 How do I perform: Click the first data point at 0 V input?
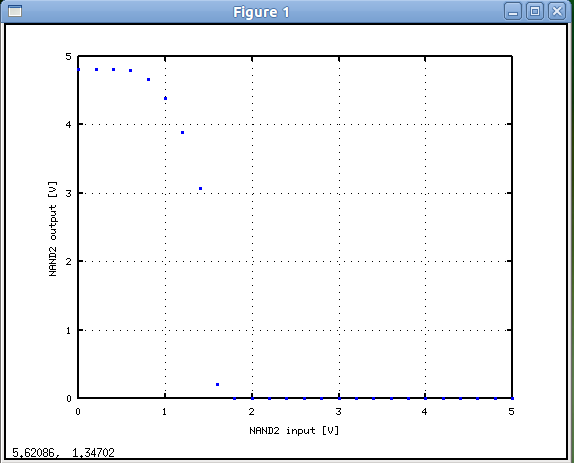79,70
